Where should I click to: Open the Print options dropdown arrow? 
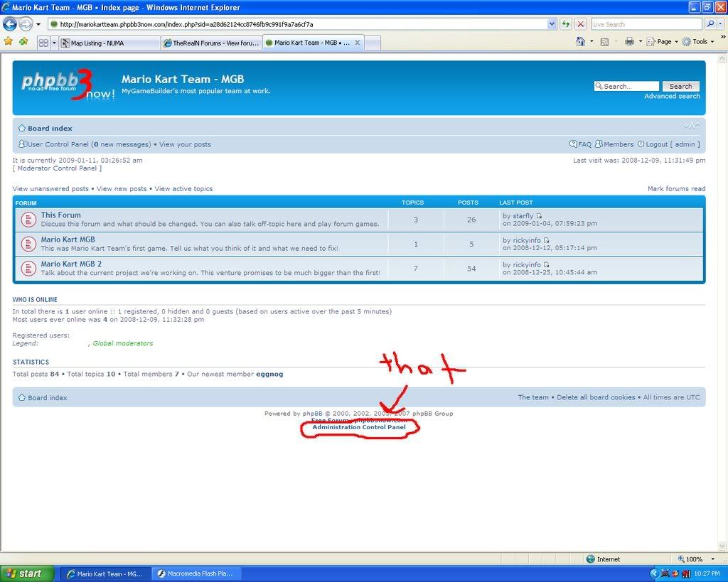(641, 42)
